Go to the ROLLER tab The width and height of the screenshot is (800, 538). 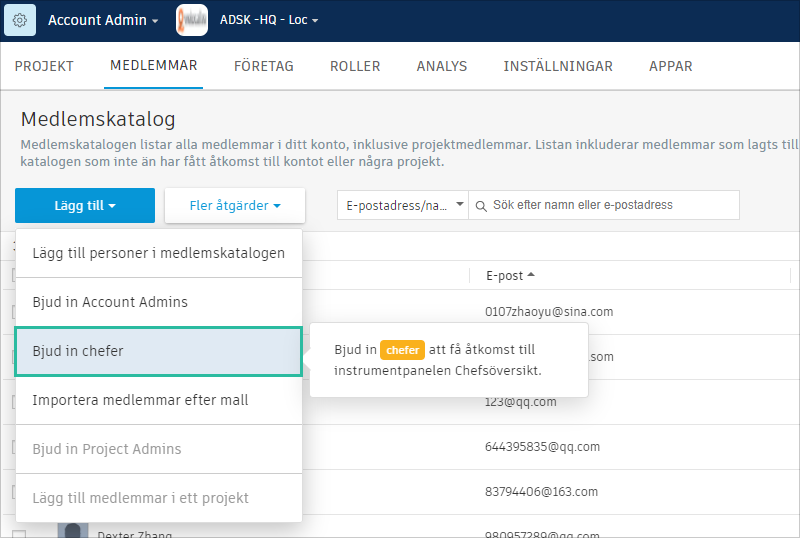(x=355, y=66)
